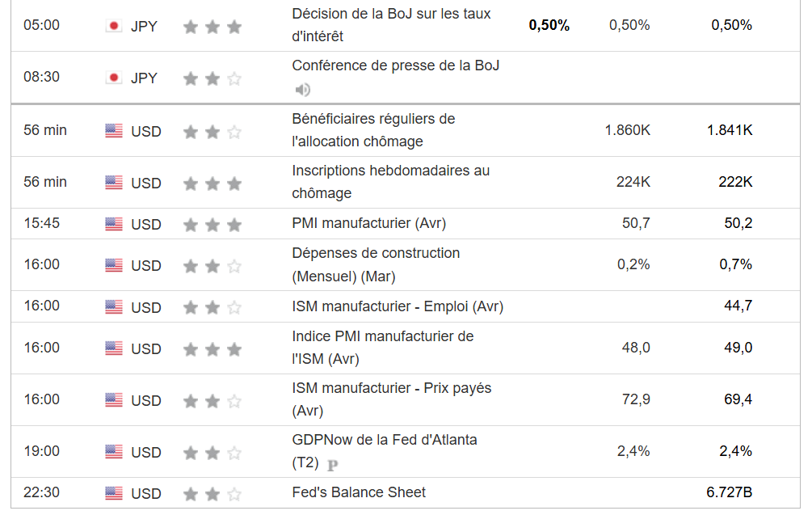This screenshot has width=812, height=515.
Task: Click the 22:30 time cell
Action: 41,492
